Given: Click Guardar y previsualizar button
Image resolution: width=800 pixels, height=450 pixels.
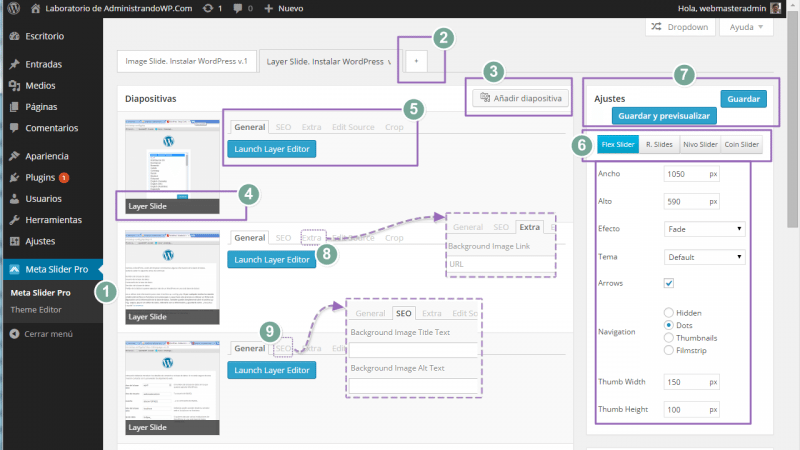Looking at the screenshot, I should [664, 116].
